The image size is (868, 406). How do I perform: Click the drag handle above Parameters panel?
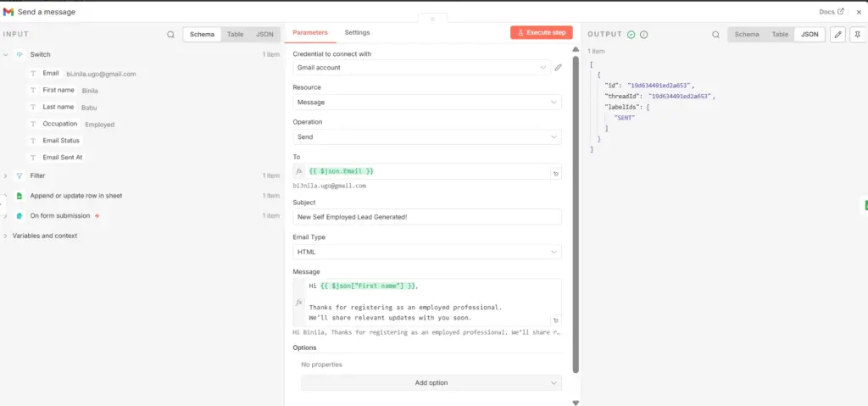pos(432,19)
